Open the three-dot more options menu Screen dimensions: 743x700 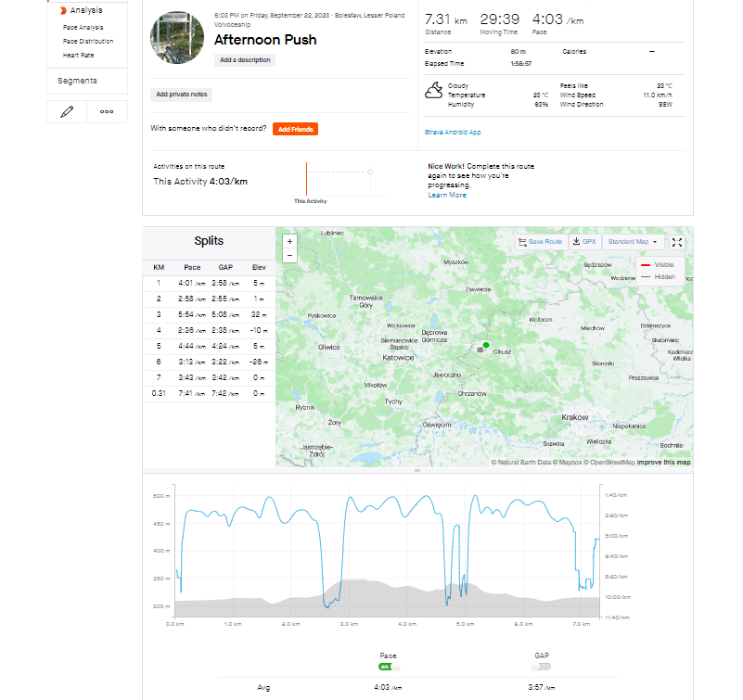tap(107, 111)
